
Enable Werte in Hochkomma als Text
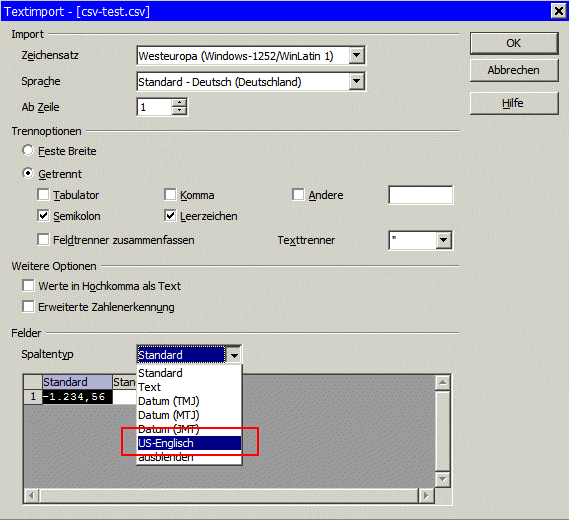pos(28,286)
